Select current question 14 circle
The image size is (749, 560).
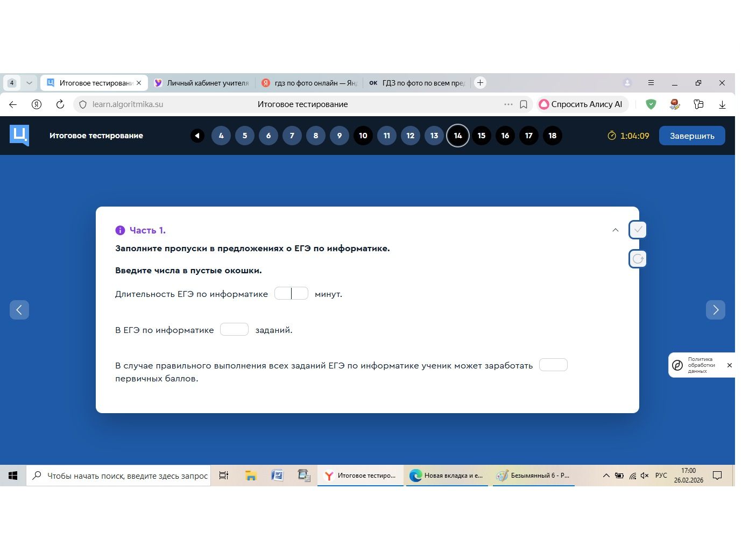(458, 136)
